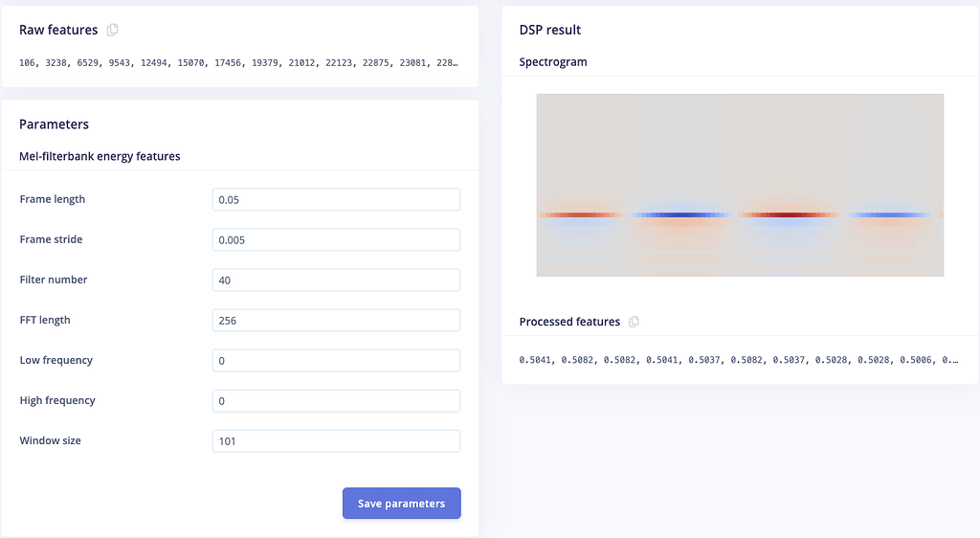Click the DSP result heading

[550, 30]
